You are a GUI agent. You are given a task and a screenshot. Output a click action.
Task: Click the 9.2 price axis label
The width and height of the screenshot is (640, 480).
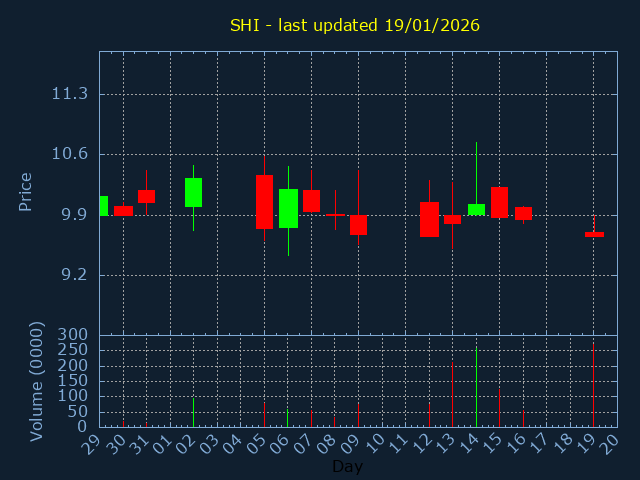[69, 275]
